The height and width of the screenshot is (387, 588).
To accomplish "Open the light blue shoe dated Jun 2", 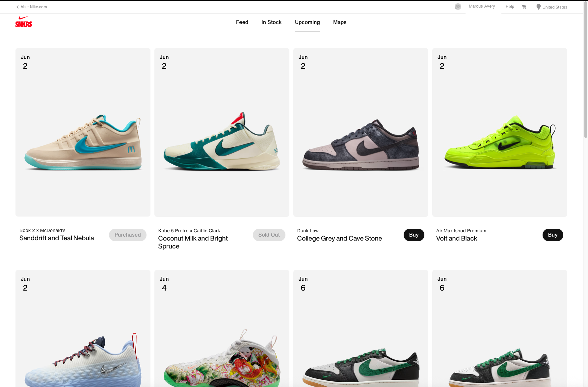I will [83, 328].
